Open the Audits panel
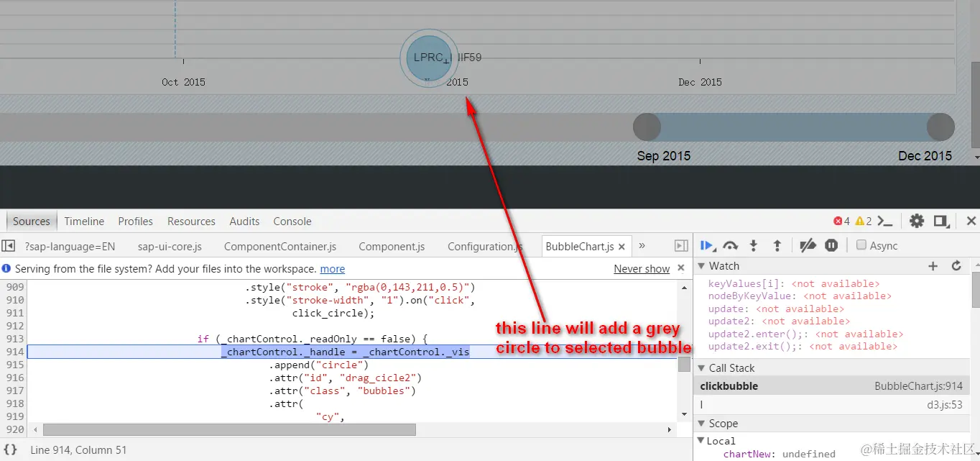The height and width of the screenshot is (461, 980). click(x=244, y=221)
